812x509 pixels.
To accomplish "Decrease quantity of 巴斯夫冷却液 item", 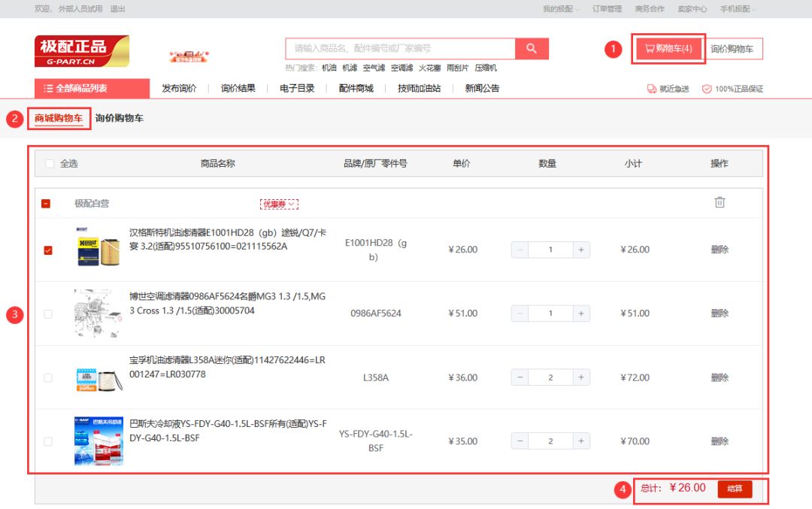I will coord(520,441).
